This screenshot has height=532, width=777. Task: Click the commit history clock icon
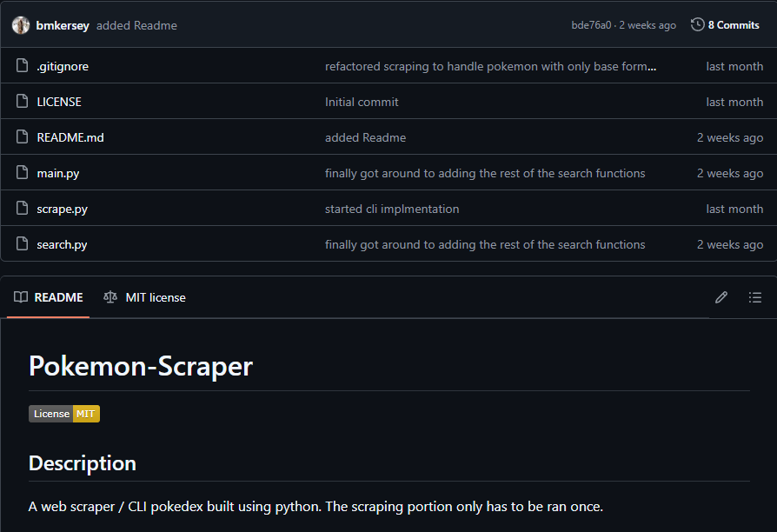(697, 24)
